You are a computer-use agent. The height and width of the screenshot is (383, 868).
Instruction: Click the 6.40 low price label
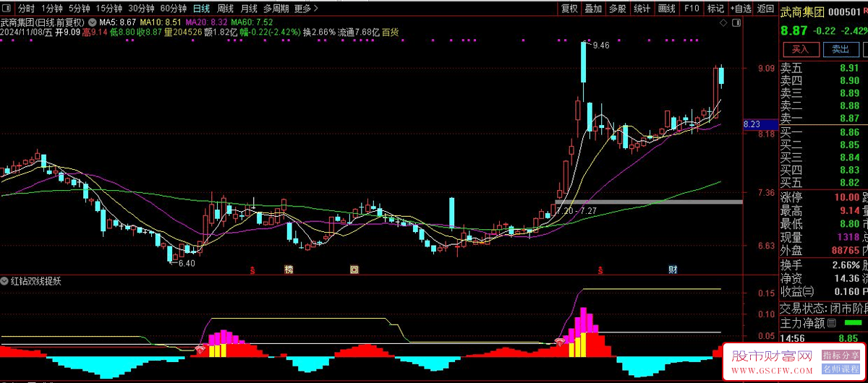coord(187,263)
